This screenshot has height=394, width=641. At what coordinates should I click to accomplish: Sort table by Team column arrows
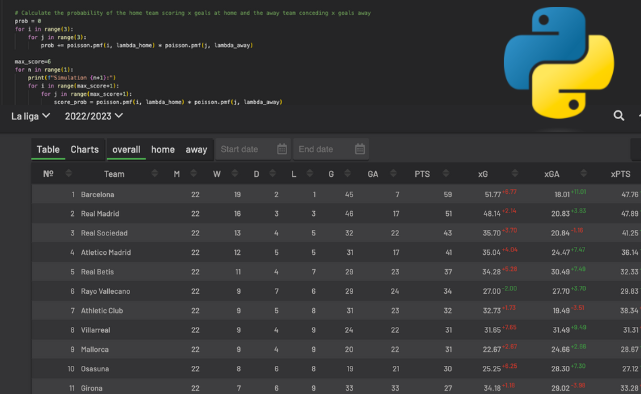155,173
